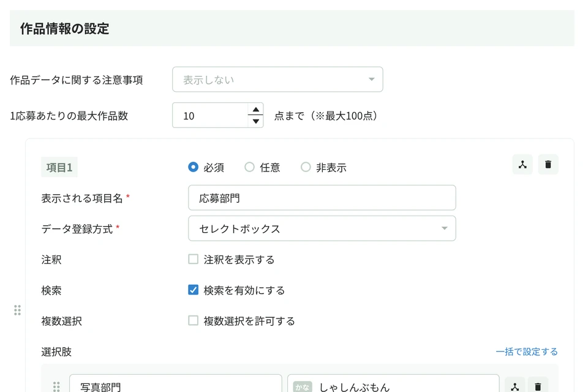Click the drag handle beside 項目1 block
The image size is (588, 392).
[x=17, y=310]
